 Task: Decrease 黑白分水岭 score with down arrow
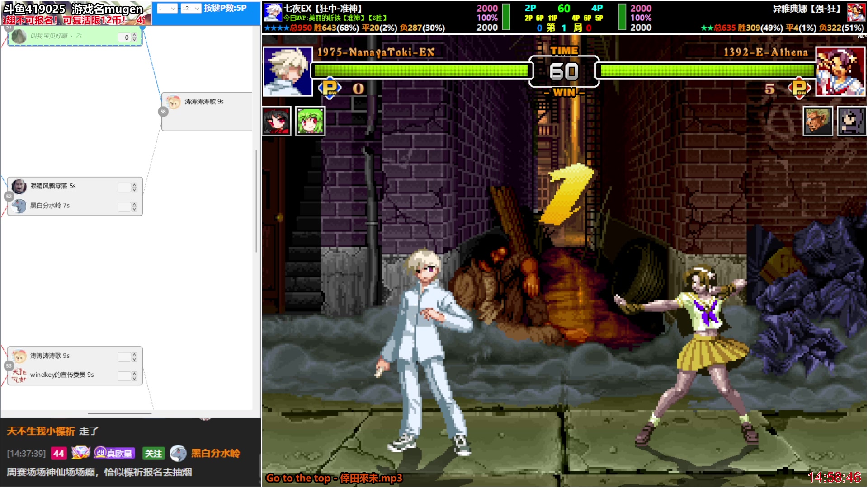[x=134, y=209]
